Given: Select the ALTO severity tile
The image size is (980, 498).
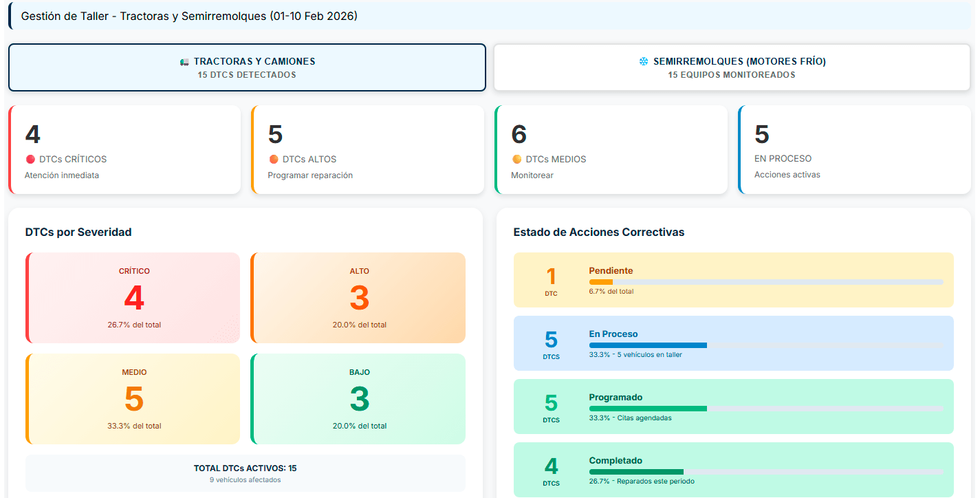Looking at the screenshot, I should 358,297.
